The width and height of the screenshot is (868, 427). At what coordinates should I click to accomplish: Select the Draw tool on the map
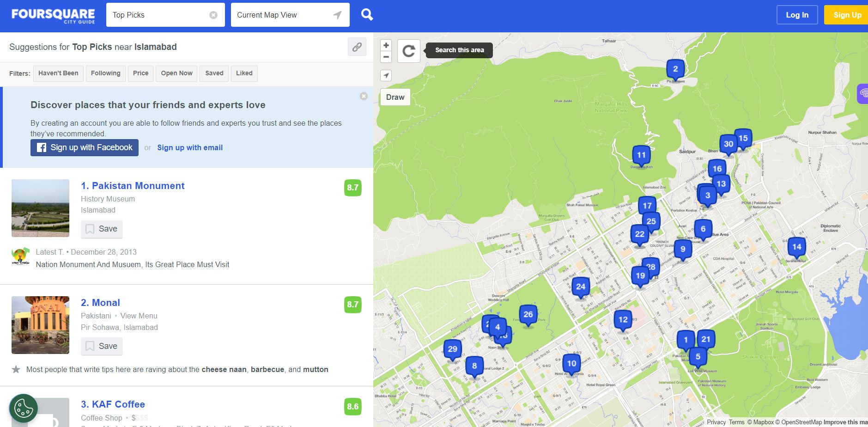tap(395, 97)
